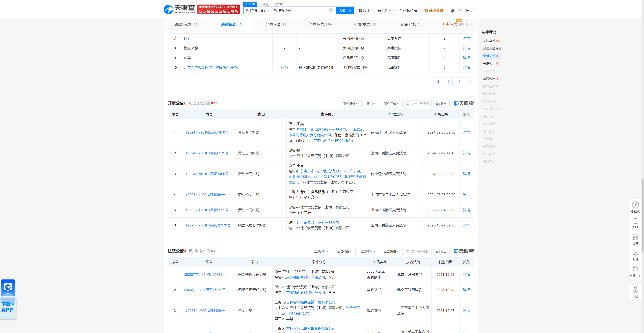This screenshot has height=333, width=644.
Task: Jump to 司法案件 65 in sidebar
Action: [491, 41]
